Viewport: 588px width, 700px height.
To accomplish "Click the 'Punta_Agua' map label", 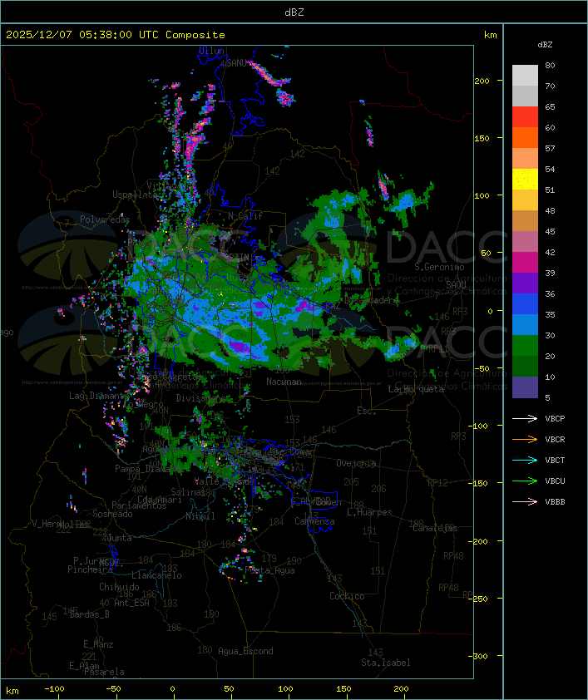I will (x=269, y=570).
